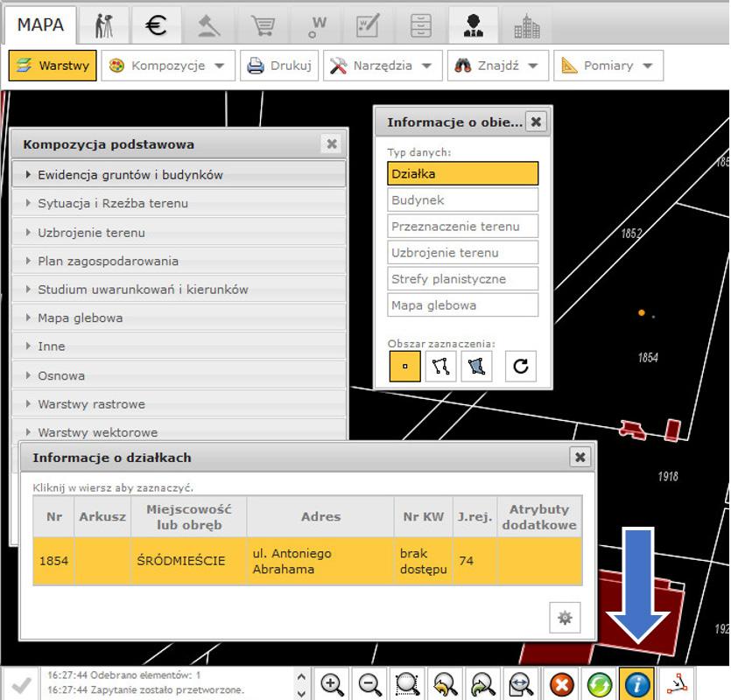Open the surveyor tab icon
The image size is (731, 700).
[104, 25]
